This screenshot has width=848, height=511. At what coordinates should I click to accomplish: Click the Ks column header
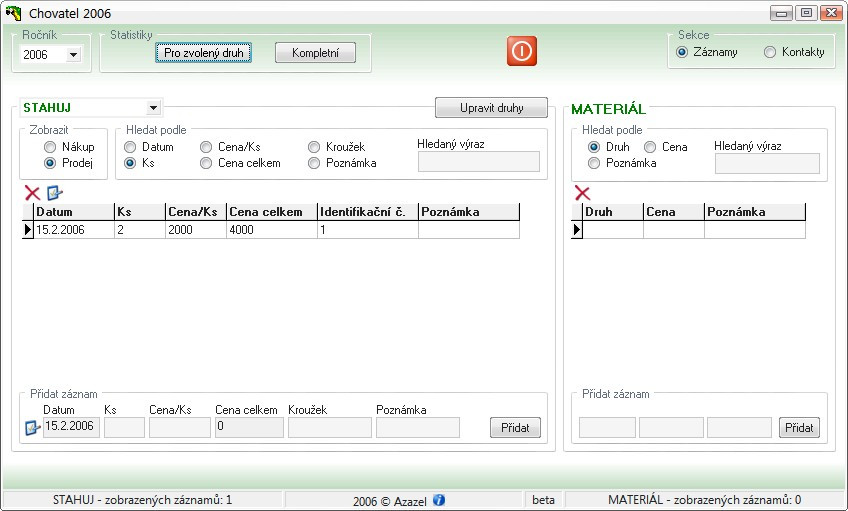(x=140, y=212)
